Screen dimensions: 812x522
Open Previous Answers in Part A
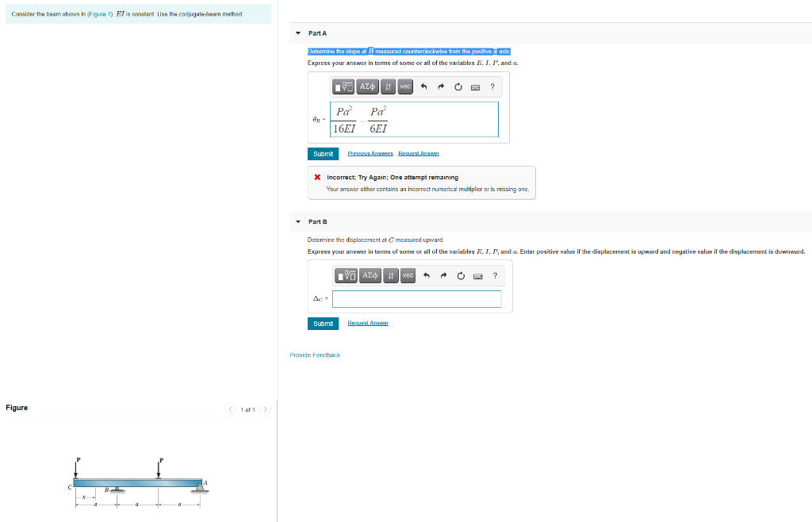370,153
